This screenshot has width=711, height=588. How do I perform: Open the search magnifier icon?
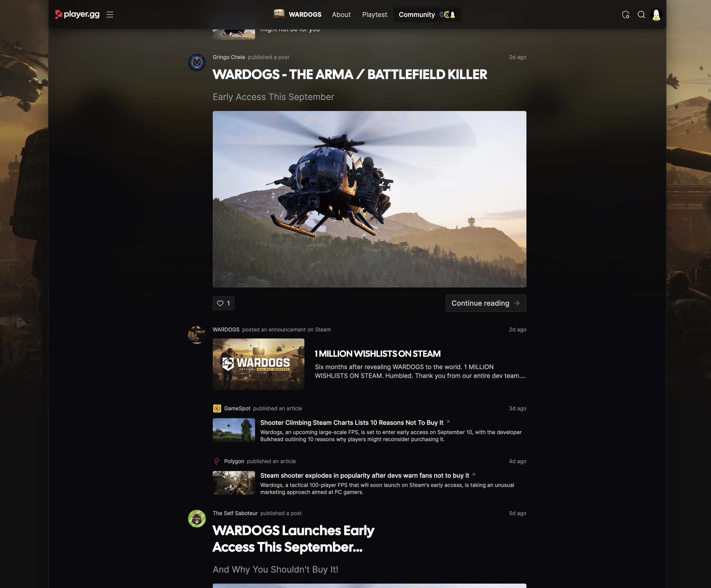pos(641,15)
